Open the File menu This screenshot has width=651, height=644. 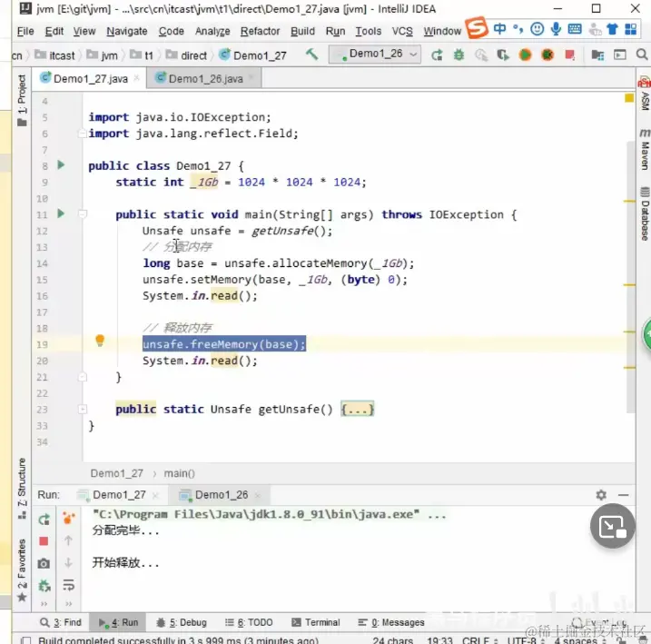click(x=25, y=31)
